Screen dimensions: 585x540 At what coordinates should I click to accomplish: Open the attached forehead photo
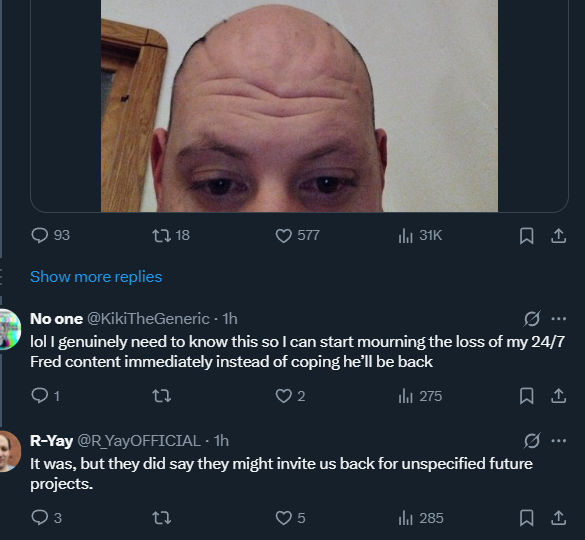coord(299,106)
